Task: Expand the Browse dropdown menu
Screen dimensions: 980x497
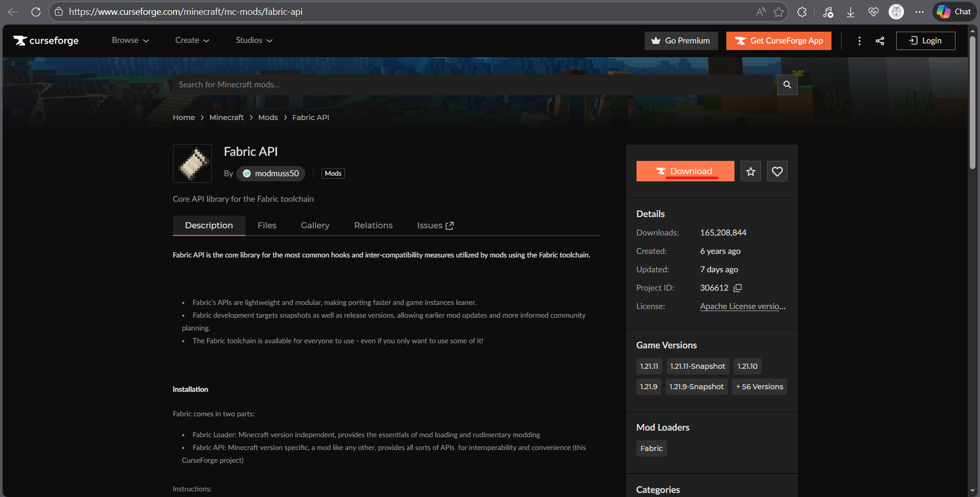Action: [x=130, y=40]
